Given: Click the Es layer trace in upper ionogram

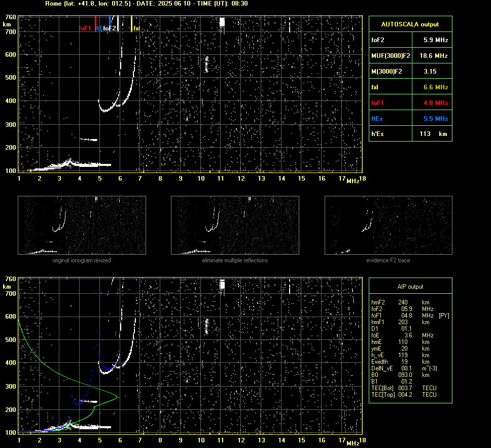Looking at the screenshot, I should click(x=91, y=165).
